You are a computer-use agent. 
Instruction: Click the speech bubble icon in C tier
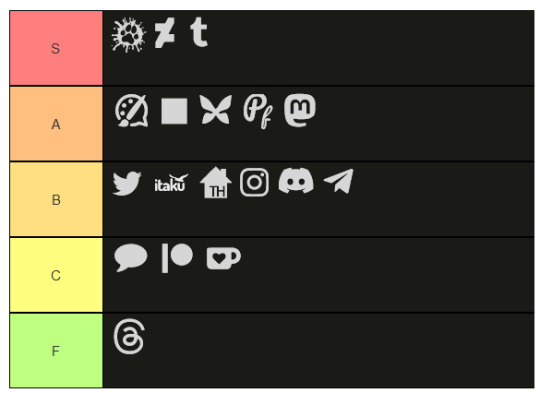[131, 258]
